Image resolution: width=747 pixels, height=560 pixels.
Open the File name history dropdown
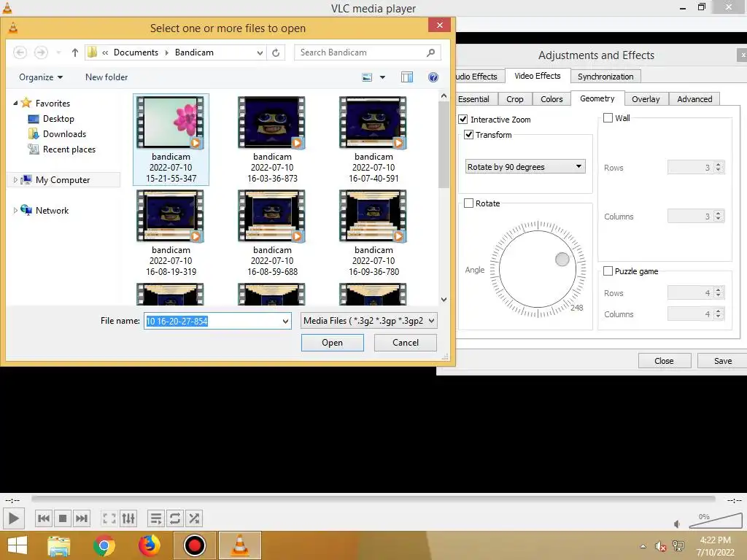tap(285, 321)
